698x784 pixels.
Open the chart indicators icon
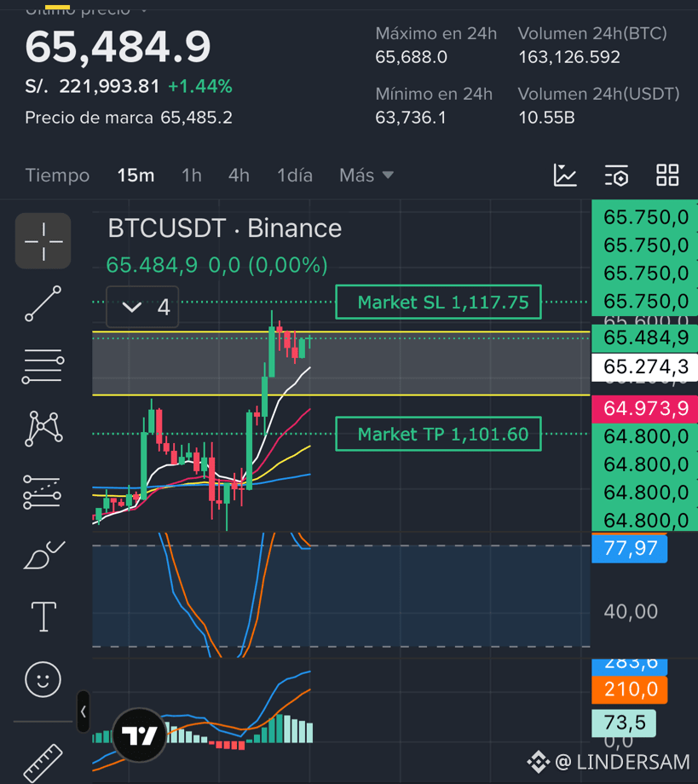click(566, 176)
